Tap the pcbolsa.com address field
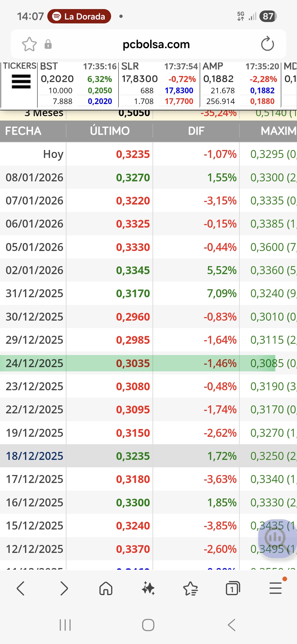The height and width of the screenshot is (644, 297). point(156,44)
